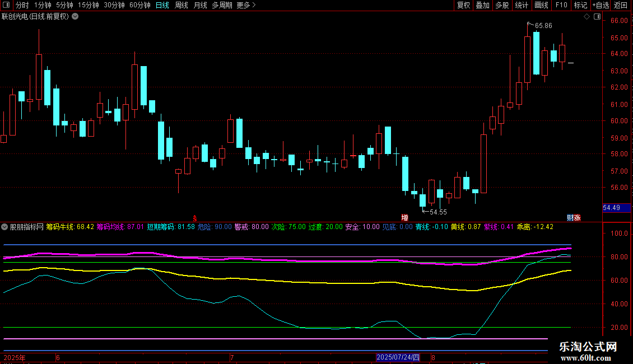Open the F10 company info

tap(561, 5)
